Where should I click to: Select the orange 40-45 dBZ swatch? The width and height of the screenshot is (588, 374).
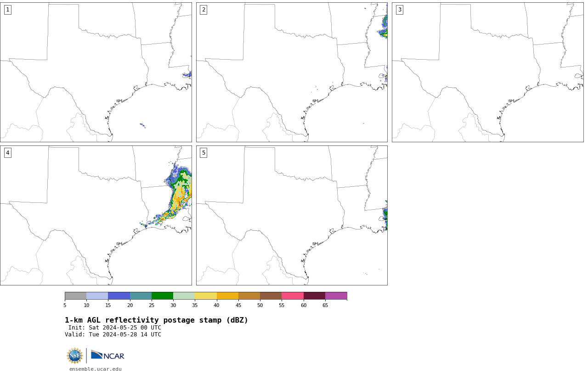point(227,296)
